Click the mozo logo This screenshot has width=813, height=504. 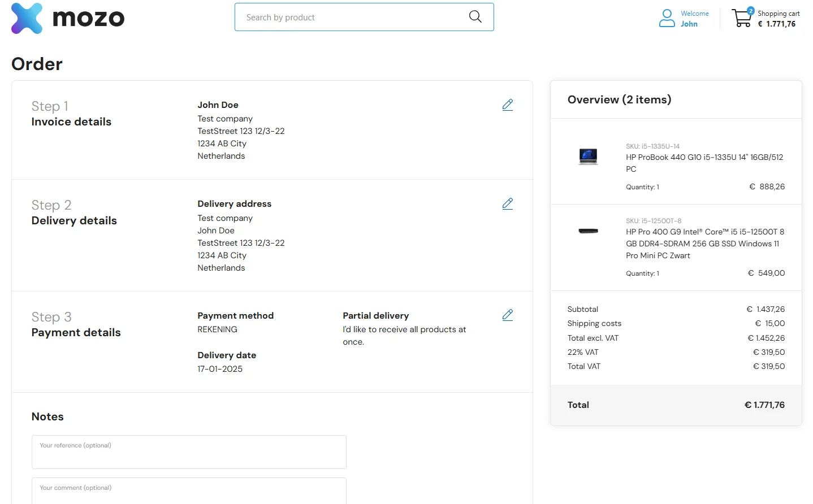point(68,18)
